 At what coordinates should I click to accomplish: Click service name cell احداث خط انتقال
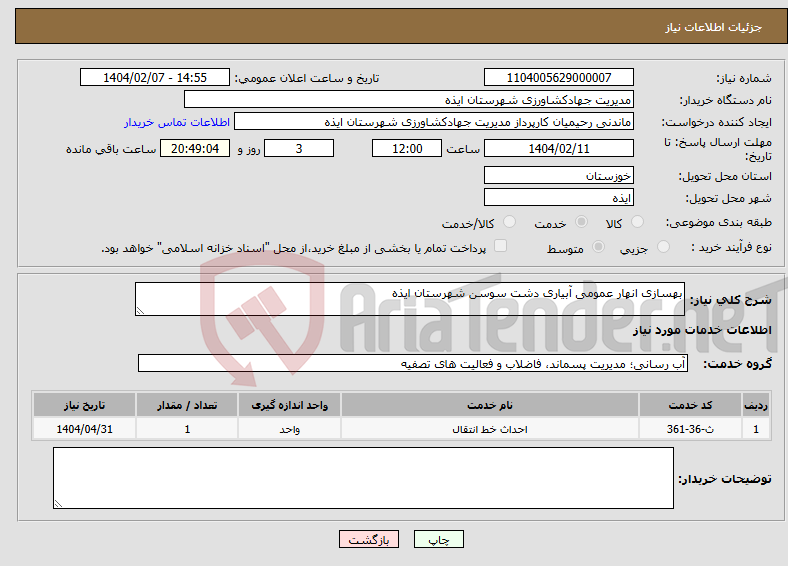click(x=489, y=429)
